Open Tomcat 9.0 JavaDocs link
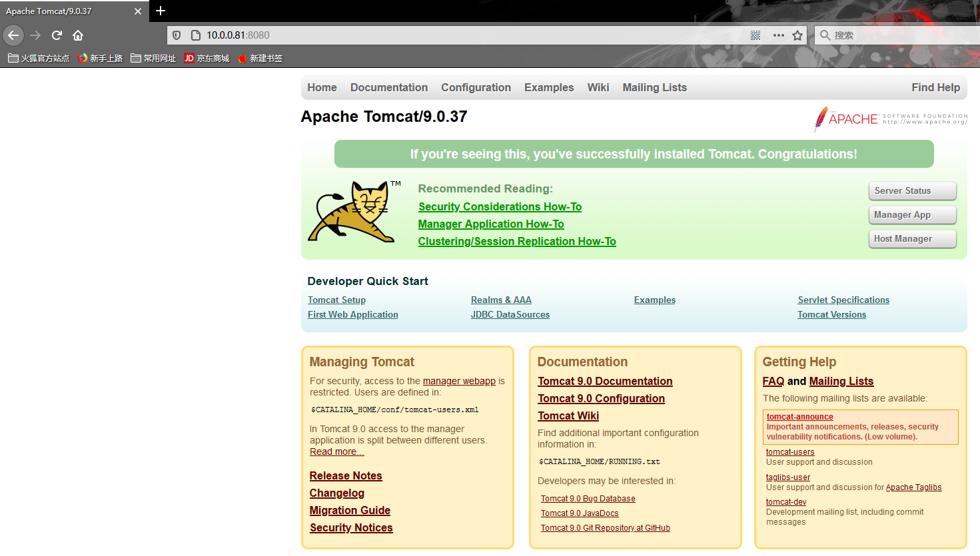The height and width of the screenshot is (556, 980). pyautogui.click(x=580, y=513)
